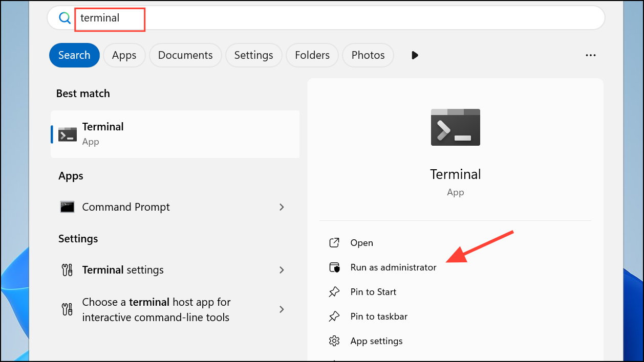Viewport: 644px width, 362px height.
Task: Expand Terminal settings result chevron
Action: coord(282,270)
